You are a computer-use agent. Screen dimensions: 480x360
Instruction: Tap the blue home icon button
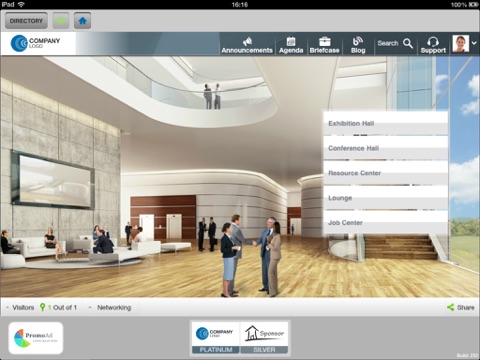[x=82, y=21]
